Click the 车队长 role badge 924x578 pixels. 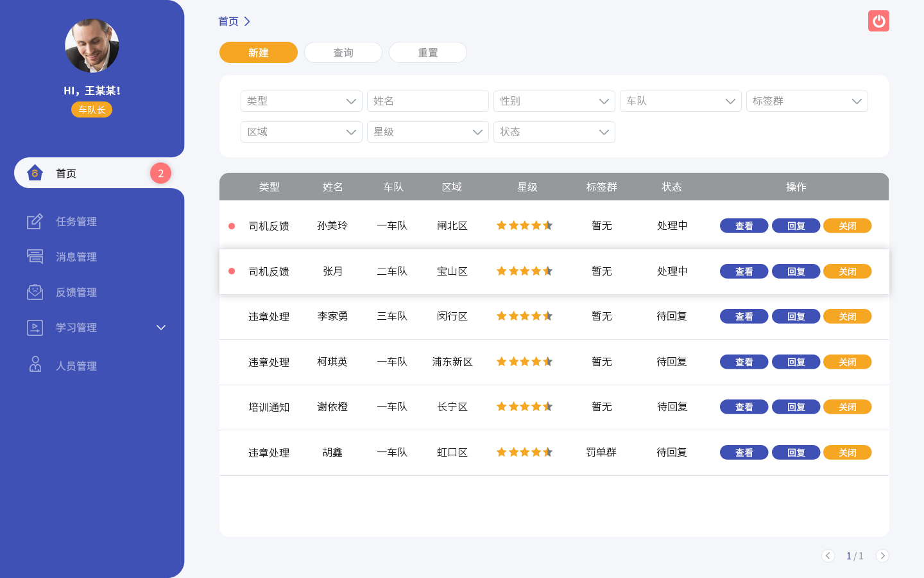click(x=92, y=110)
